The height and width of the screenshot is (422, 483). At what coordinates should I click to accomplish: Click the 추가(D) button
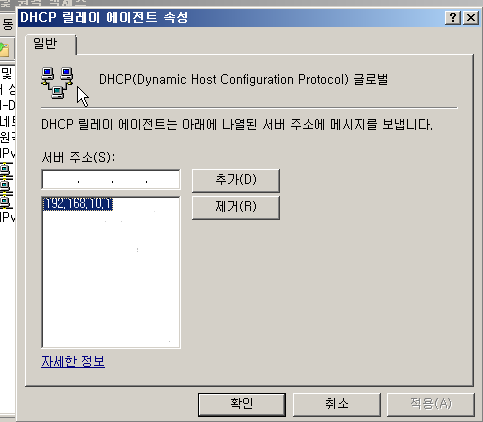236,180
